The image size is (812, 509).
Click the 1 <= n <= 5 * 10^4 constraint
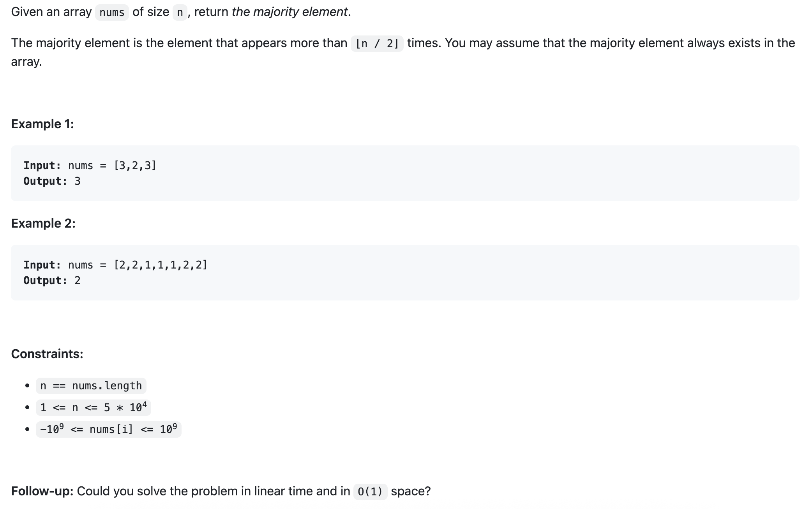[94, 408]
